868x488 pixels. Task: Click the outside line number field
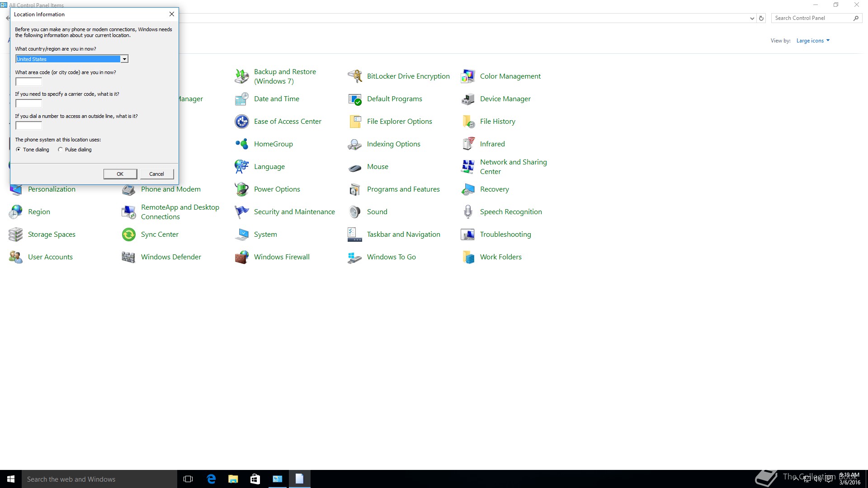[28, 126]
